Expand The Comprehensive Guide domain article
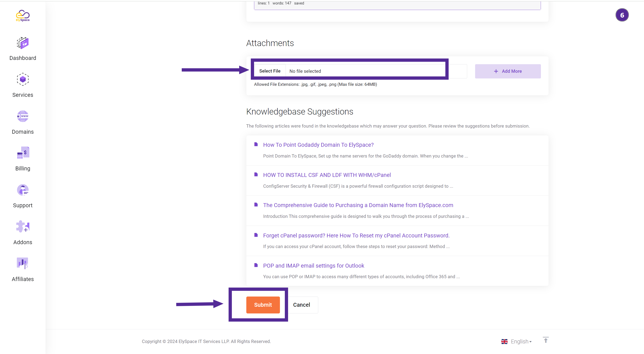This screenshot has height=354, width=644. pyautogui.click(x=358, y=205)
